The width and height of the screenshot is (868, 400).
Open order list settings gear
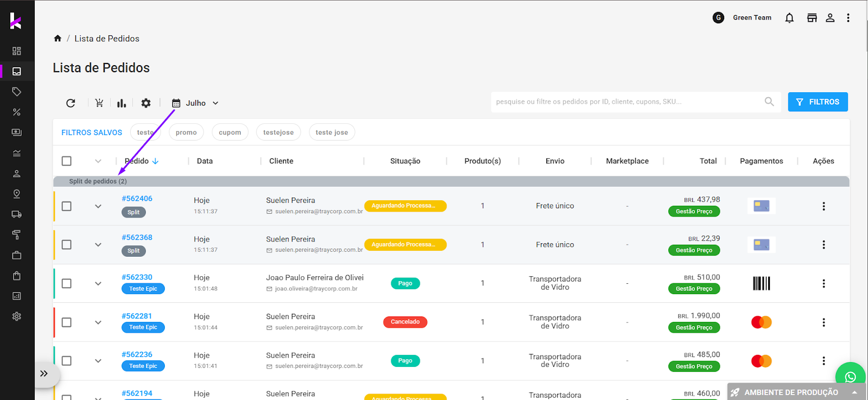click(146, 103)
